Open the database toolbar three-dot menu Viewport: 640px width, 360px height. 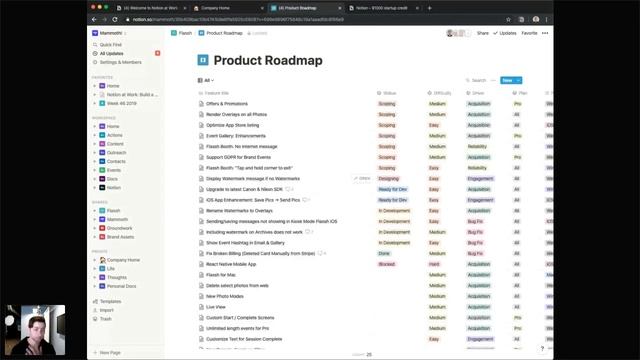pyautogui.click(x=493, y=80)
